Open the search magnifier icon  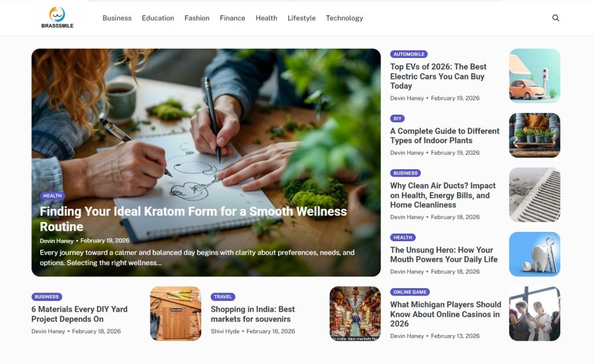click(x=555, y=18)
